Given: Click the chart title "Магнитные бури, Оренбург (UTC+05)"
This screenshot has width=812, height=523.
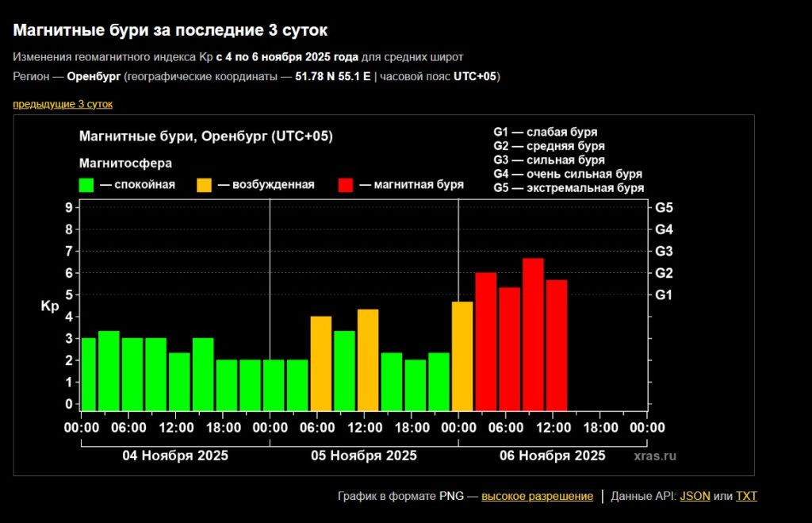Looking at the screenshot, I should tap(206, 137).
